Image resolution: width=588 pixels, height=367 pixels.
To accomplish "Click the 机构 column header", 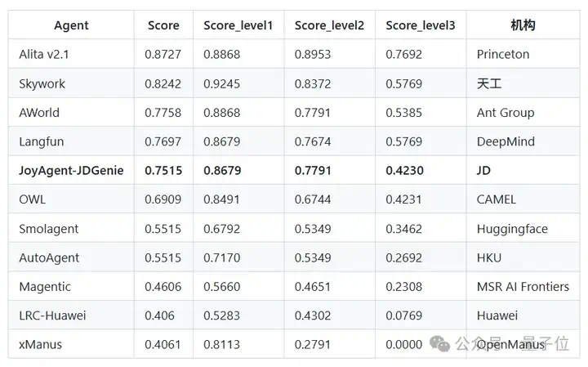I will pyautogui.click(x=523, y=25).
